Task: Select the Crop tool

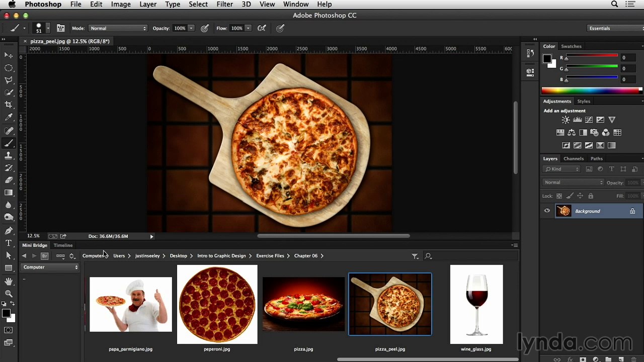Action: 9,105
